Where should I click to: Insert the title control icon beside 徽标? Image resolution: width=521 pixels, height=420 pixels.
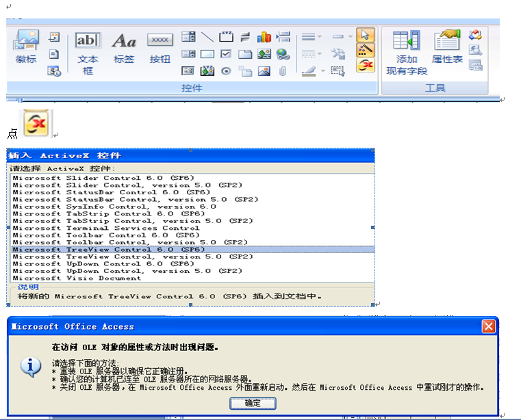(54, 36)
